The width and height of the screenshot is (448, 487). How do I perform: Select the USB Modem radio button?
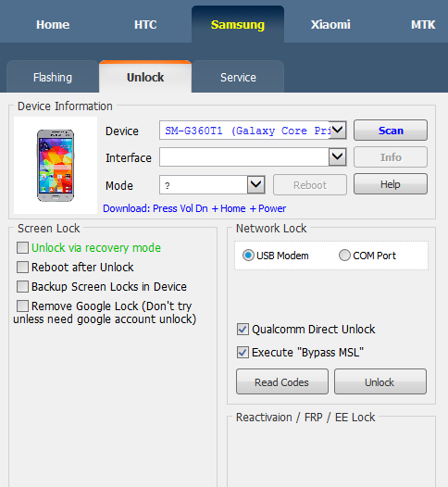tap(248, 256)
